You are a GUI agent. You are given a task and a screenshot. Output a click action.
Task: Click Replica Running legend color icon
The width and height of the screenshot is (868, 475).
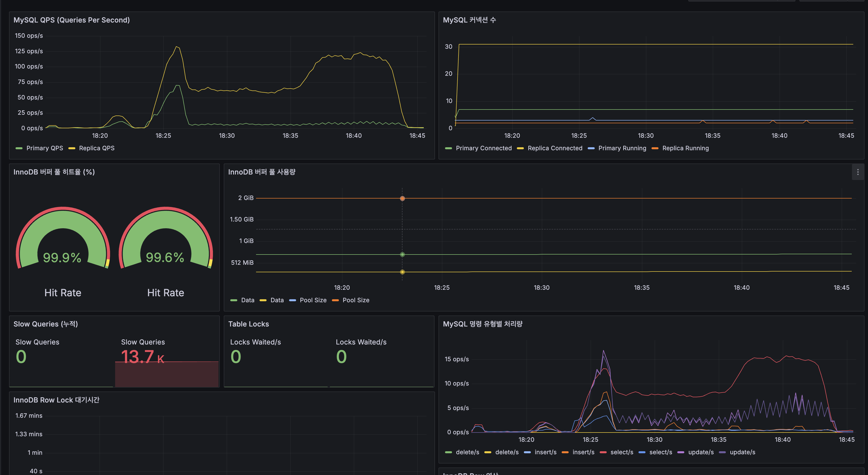pyautogui.click(x=655, y=148)
